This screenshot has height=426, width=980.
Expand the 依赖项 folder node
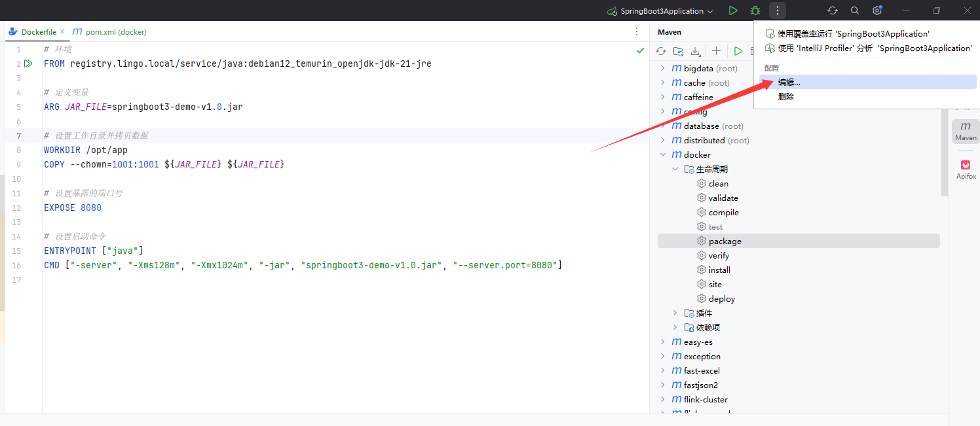(675, 328)
